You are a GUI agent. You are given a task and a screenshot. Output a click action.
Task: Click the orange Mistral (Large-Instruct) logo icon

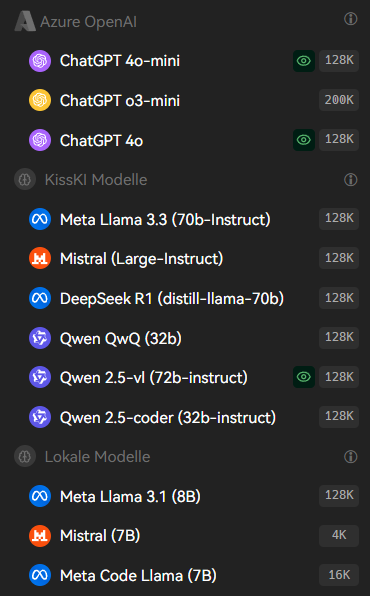pos(40,258)
